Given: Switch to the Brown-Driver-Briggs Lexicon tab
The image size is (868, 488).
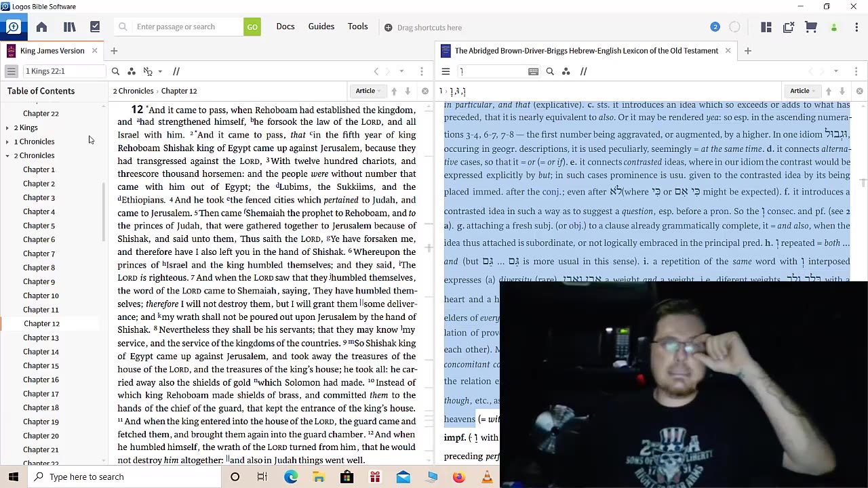Looking at the screenshot, I should coord(587,51).
